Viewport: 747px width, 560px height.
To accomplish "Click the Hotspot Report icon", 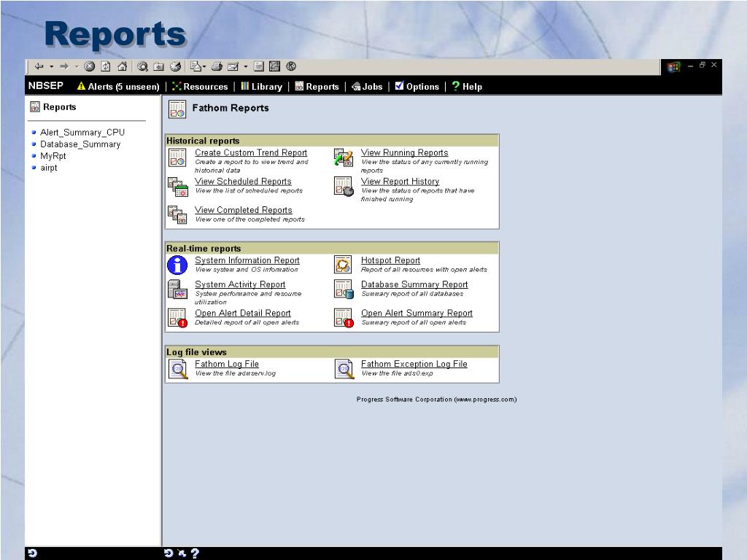I will [x=343, y=265].
